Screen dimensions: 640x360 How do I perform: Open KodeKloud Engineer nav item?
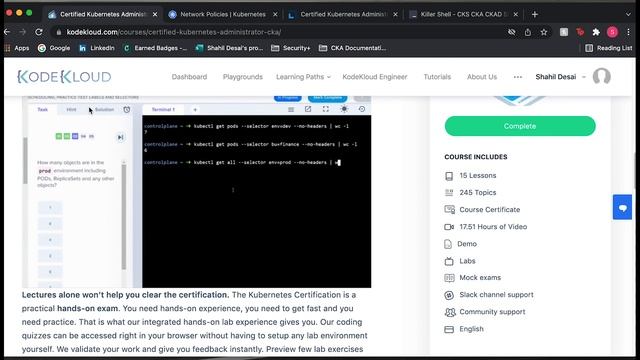click(375, 77)
